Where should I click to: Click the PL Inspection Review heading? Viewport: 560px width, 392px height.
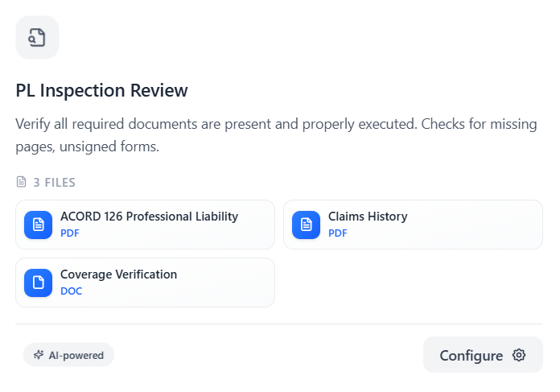click(101, 90)
